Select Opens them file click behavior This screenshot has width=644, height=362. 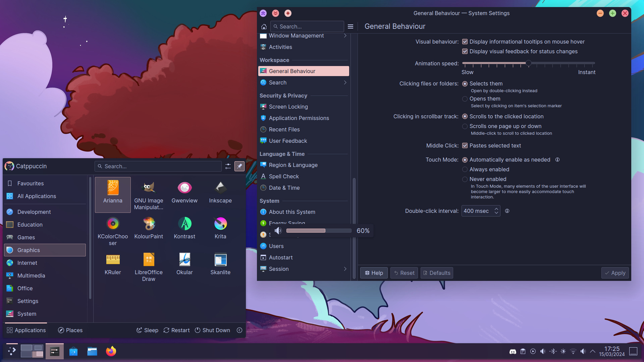465,99
